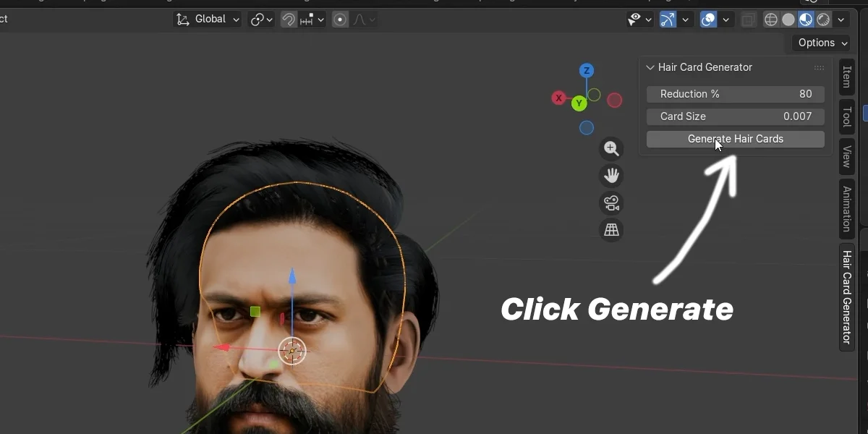
Task: Toggle viewport overlays
Action: point(707,20)
